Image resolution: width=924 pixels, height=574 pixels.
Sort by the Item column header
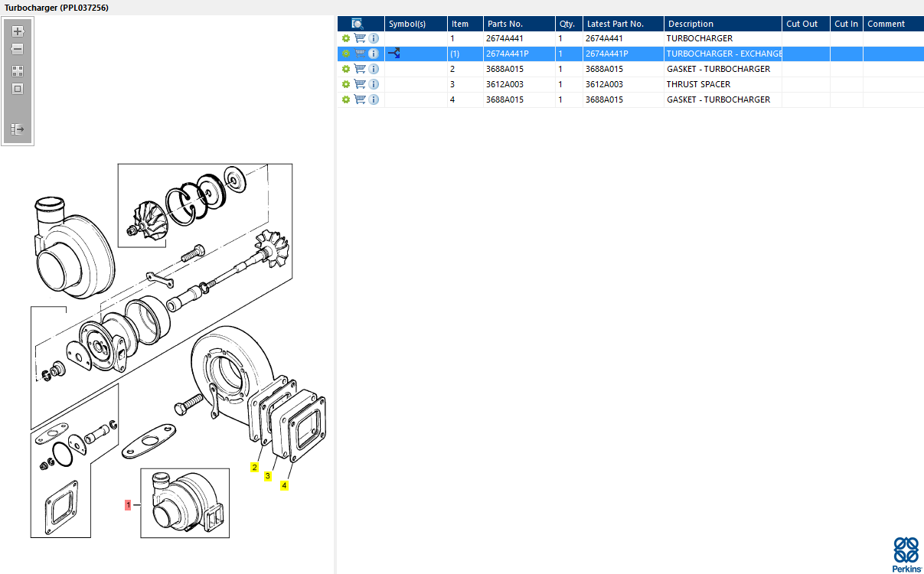click(465, 24)
